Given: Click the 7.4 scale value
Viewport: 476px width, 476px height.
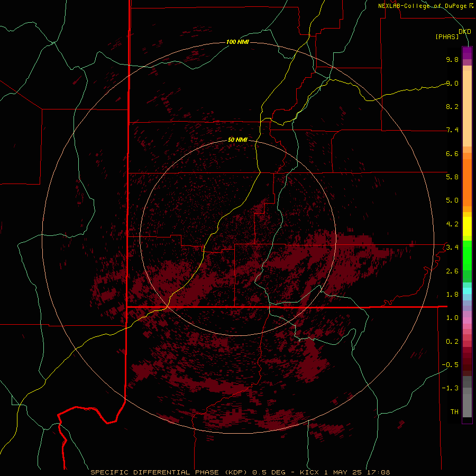Looking at the screenshot, I should click(x=452, y=130).
